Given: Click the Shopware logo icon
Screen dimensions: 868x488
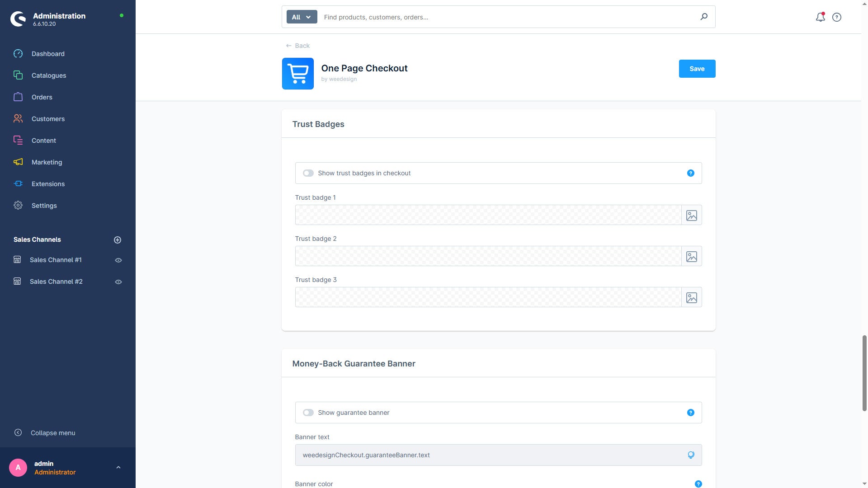Looking at the screenshot, I should click(x=18, y=19).
